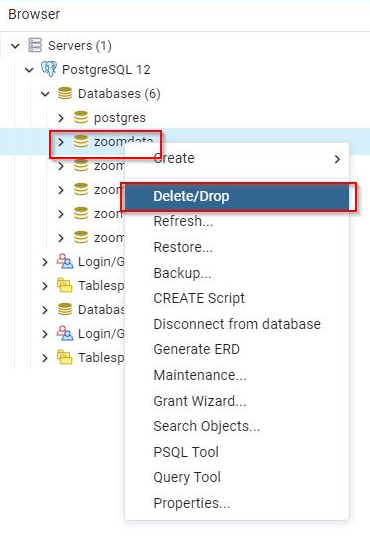Open PSQL Tool from the menu
370x538 pixels.
click(237, 452)
